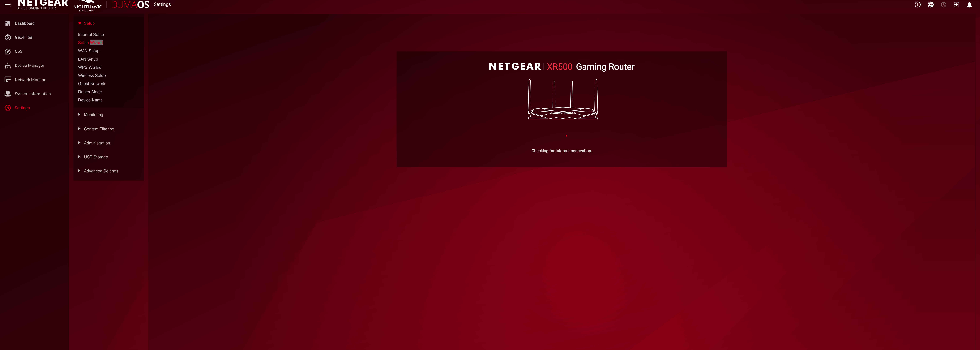Open the info icon in top bar
The width and height of the screenshot is (980, 350).
[x=918, y=5]
